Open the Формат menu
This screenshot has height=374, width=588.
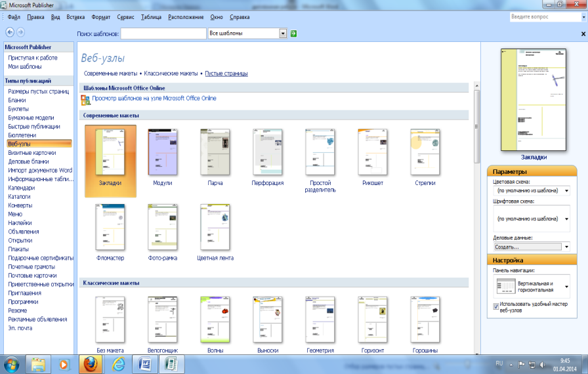coord(101,17)
